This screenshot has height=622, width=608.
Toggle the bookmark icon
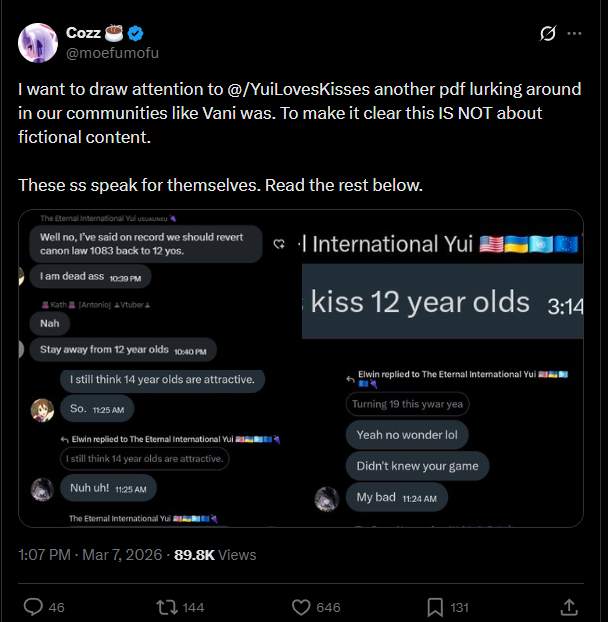(435, 606)
